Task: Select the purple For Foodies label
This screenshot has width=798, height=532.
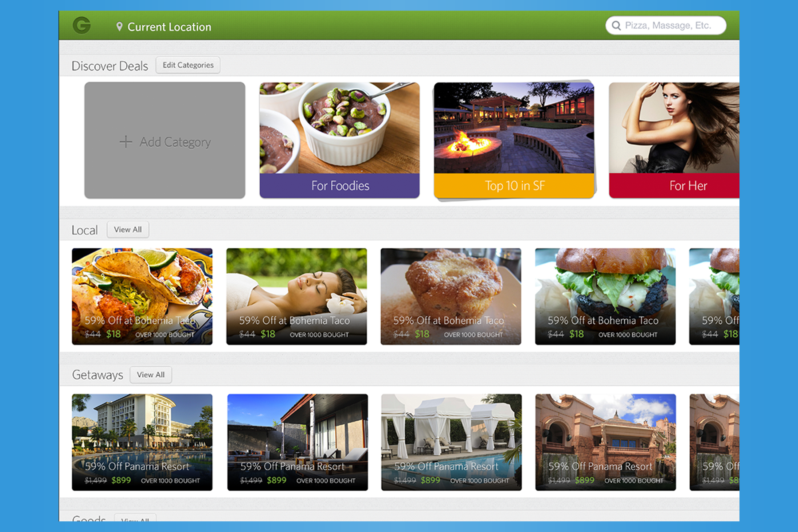Action: tap(340, 185)
